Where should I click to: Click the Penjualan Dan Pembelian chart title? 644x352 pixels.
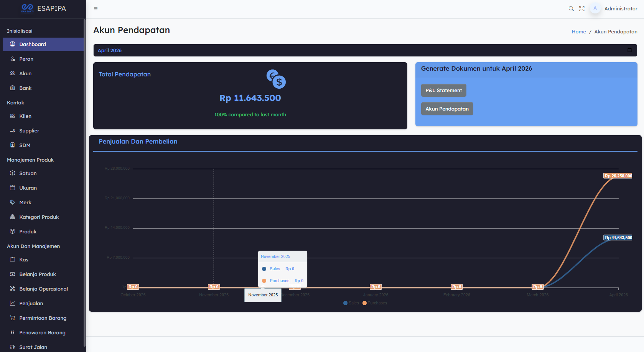pos(138,141)
